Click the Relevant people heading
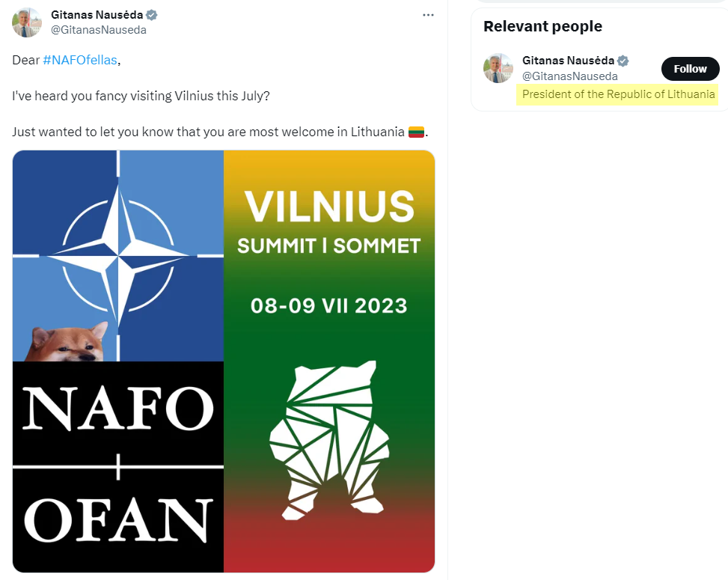Screen dimensions: 728x580 (542, 26)
